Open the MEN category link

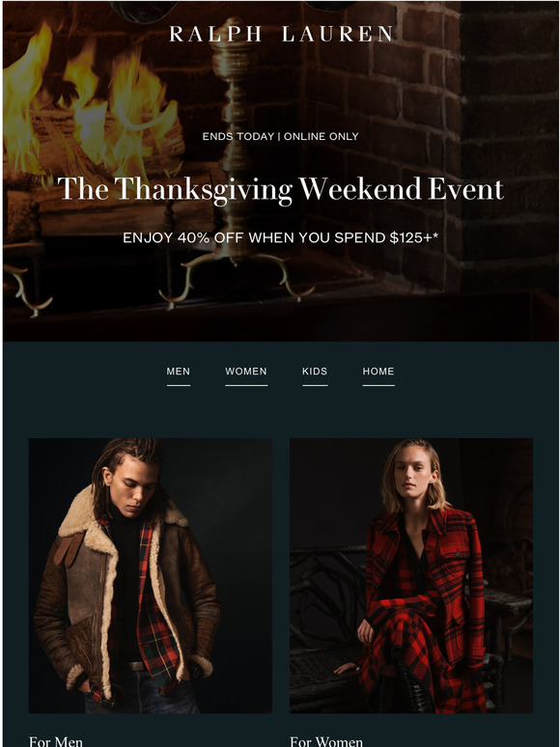[x=179, y=372]
